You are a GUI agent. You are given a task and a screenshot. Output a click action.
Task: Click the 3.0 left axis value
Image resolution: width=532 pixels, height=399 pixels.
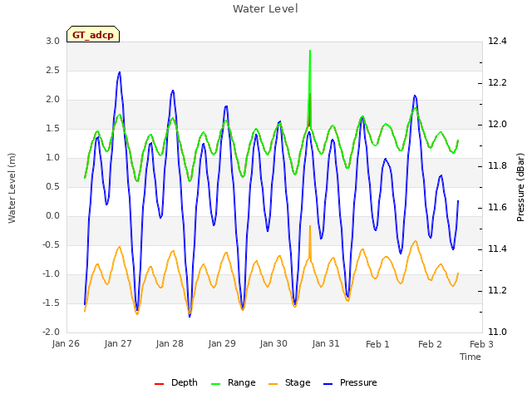53,41
